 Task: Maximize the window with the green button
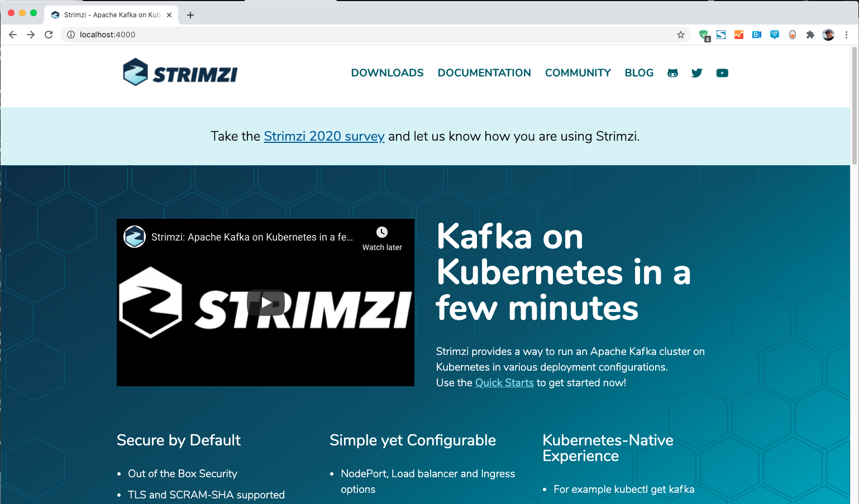pyautogui.click(x=34, y=13)
